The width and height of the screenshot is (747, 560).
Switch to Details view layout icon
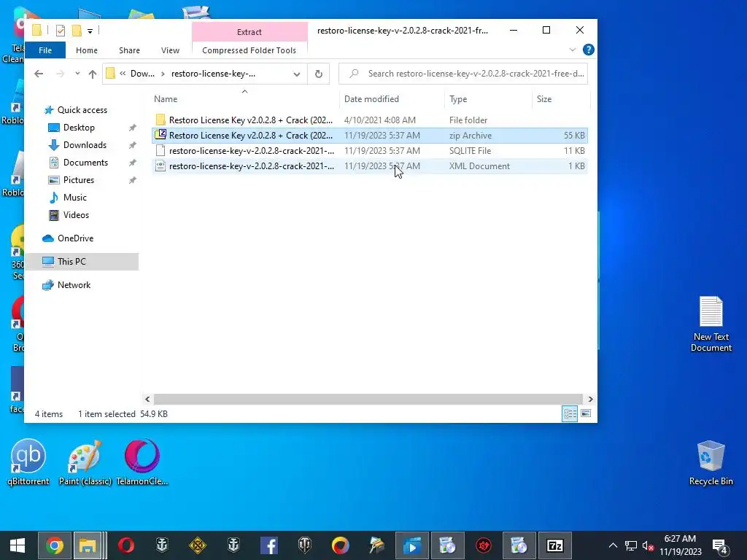click(570, 413)
